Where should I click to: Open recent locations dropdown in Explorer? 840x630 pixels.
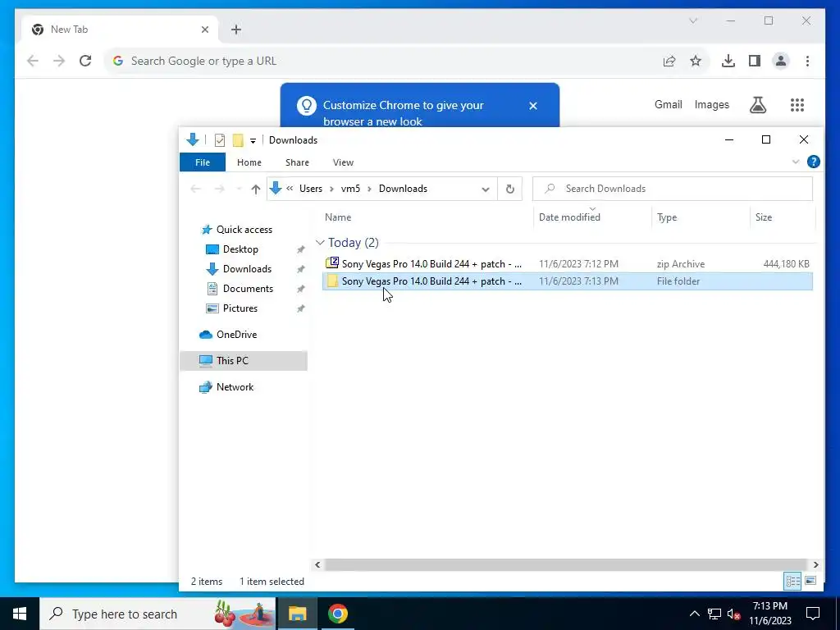tap(239, 189)
